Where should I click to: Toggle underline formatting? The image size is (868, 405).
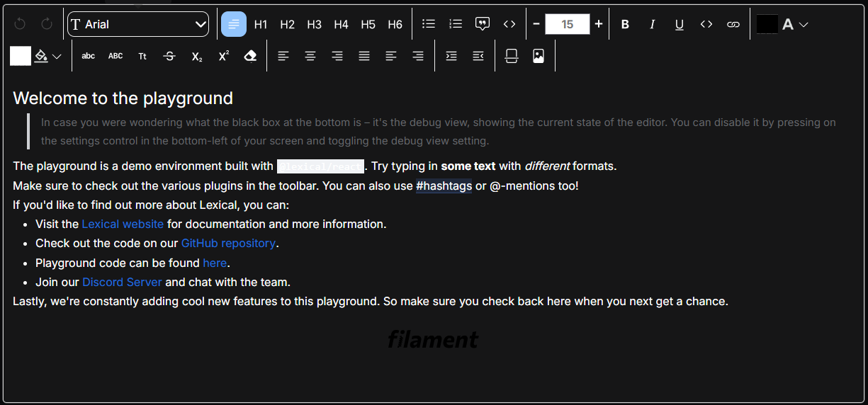point(679,24)
